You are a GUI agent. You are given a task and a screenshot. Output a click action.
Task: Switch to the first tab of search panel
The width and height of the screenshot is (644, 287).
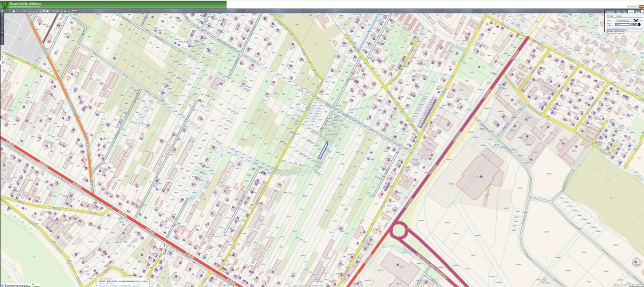tap(610, 12)
